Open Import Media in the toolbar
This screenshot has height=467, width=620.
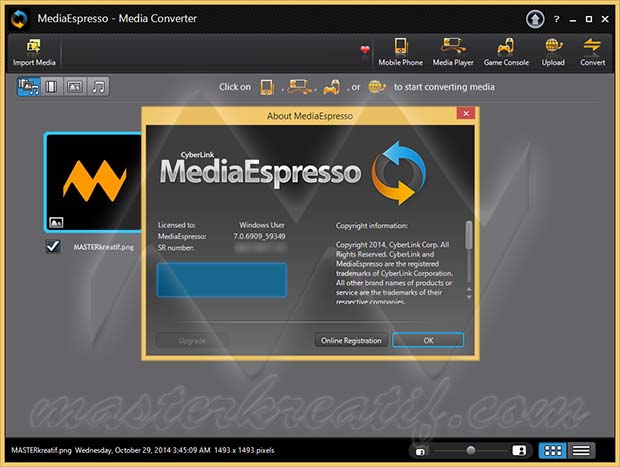coord(34,52)
